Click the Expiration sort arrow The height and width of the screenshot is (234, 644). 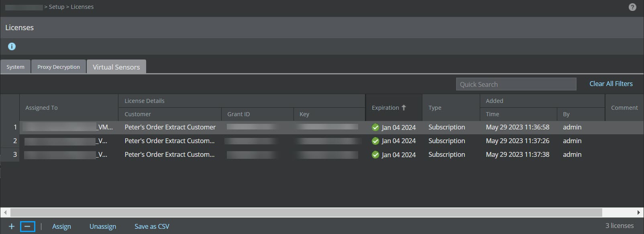pos(404,107)
